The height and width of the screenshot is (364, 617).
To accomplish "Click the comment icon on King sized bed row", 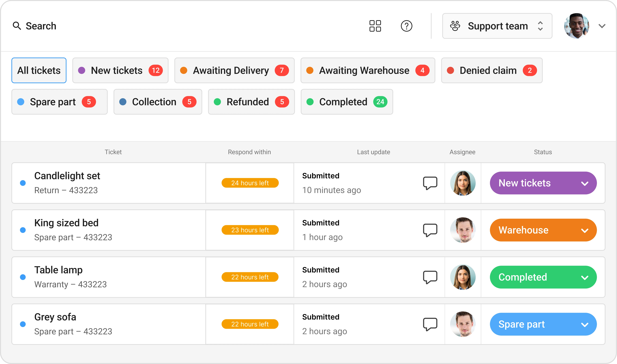I will click(430, 230).
